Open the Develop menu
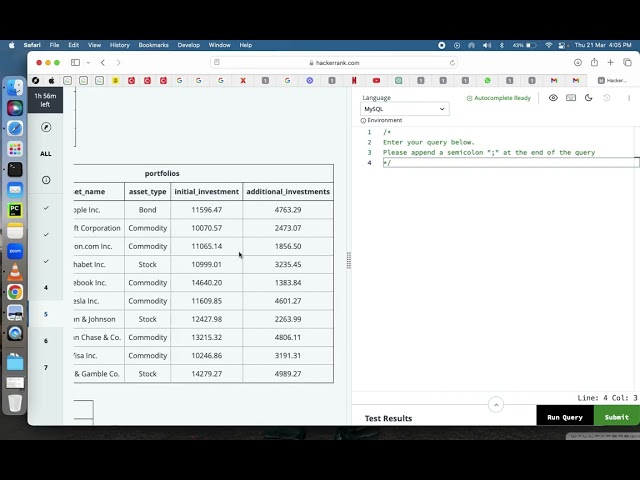Image resolution: width=640 pixels, height=480 pixels. tap(189, 45)
